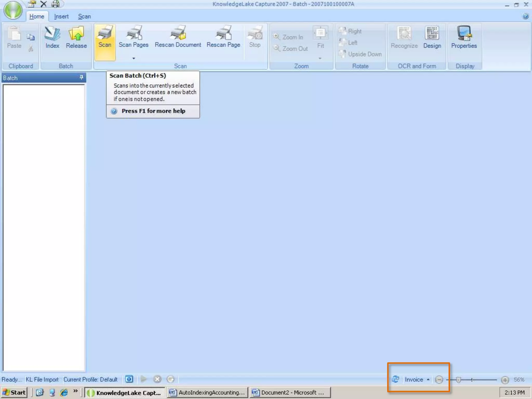Switch to the Insert ribbon tab
Viewport: 532px width, 399px height.
click(61, 16)
